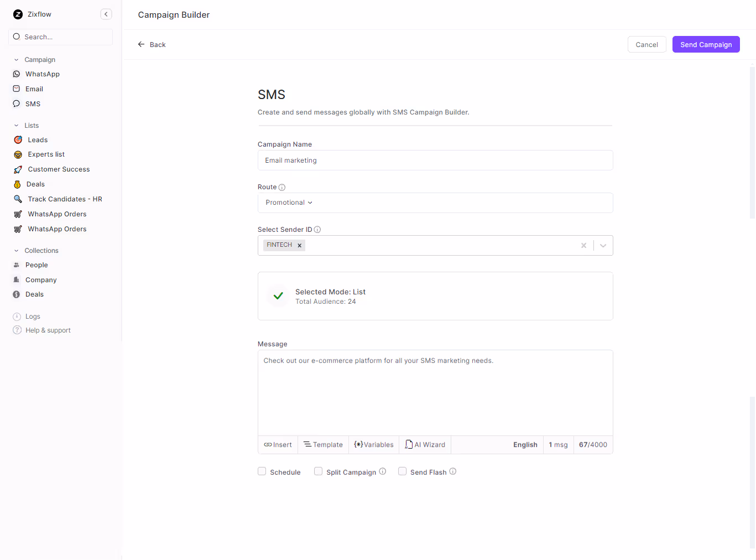
Task: Open Email campaign icon in sidebar
Action: [17, 89]
